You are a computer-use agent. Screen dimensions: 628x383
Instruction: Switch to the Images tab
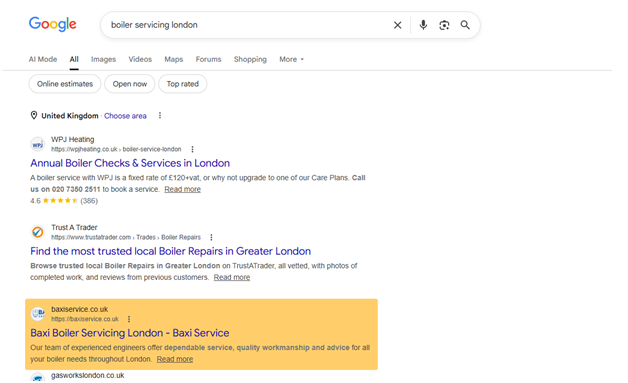[x=103, y=59]
